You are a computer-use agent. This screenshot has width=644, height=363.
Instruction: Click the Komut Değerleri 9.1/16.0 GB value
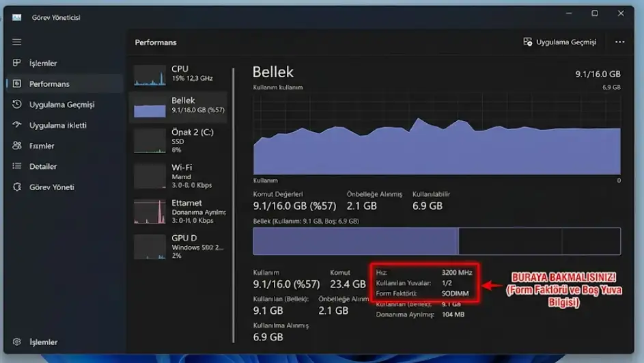coord(294,206)
